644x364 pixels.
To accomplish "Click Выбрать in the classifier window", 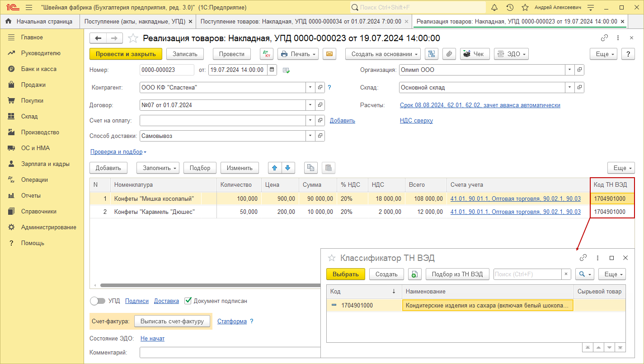I will pyautogui.click(x=345, y=274).
